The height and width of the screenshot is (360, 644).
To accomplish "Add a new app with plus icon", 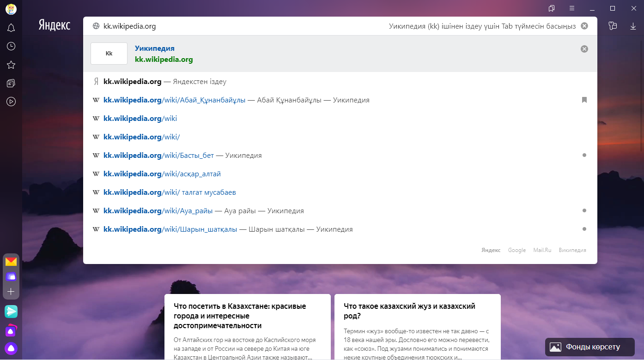I will [x=11, y=292].
